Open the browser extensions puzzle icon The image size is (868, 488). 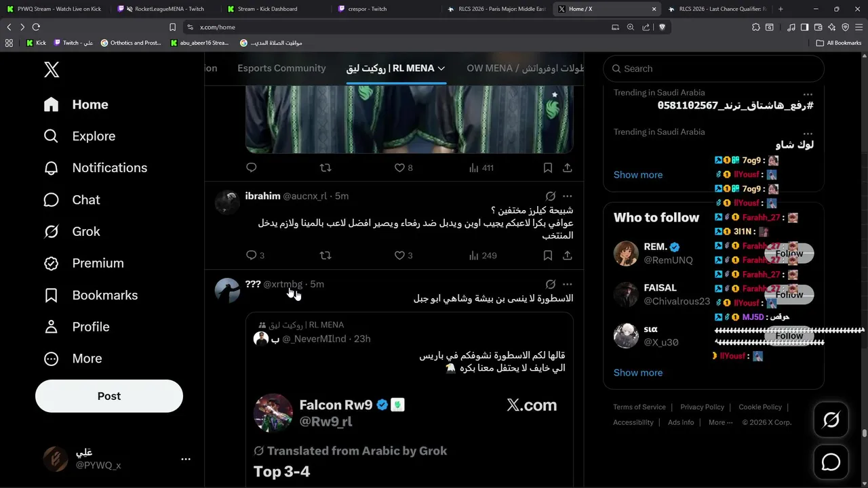pos(756,27)
